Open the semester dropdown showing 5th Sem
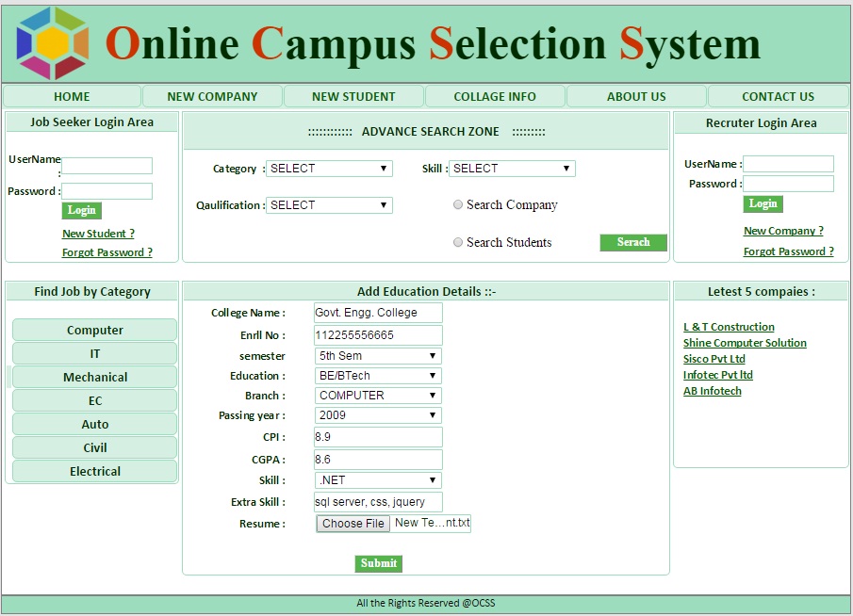This screenshot has height=616, width=853. click(378, 356)
